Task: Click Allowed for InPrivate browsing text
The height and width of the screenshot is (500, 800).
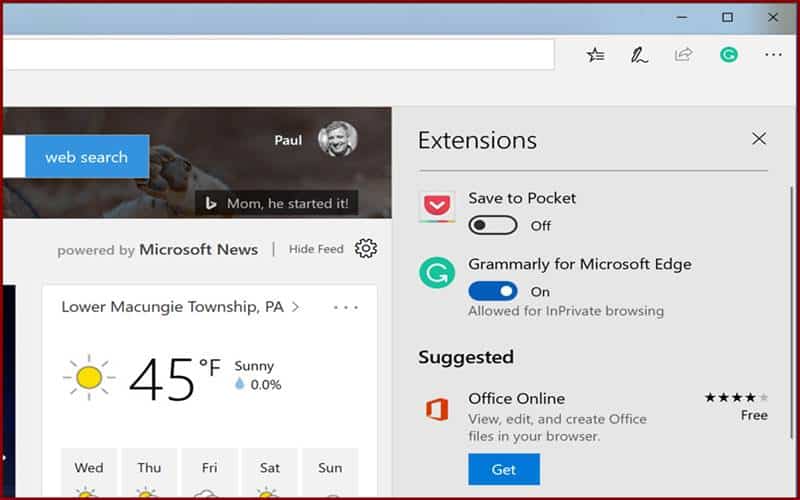Action: (x=566, y=311)
